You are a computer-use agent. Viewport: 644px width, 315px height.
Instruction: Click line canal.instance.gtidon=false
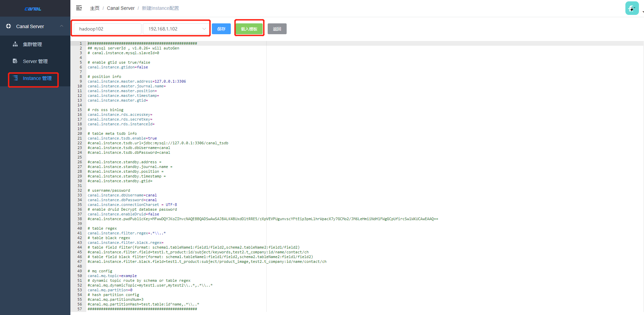118,67
